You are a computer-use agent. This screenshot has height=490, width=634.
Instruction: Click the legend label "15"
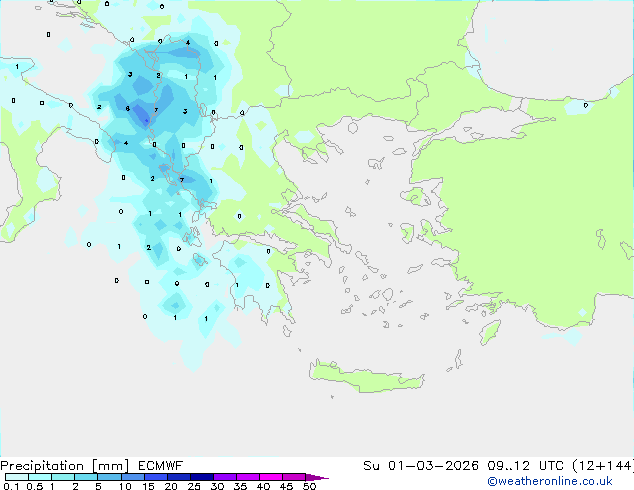pos(148,486)
